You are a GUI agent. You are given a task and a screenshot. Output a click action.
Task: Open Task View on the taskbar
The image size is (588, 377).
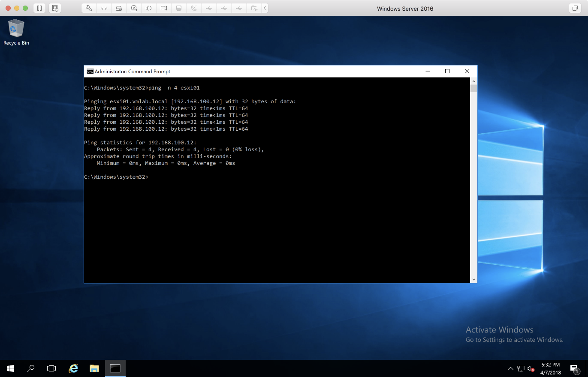(x=51, y=368)
